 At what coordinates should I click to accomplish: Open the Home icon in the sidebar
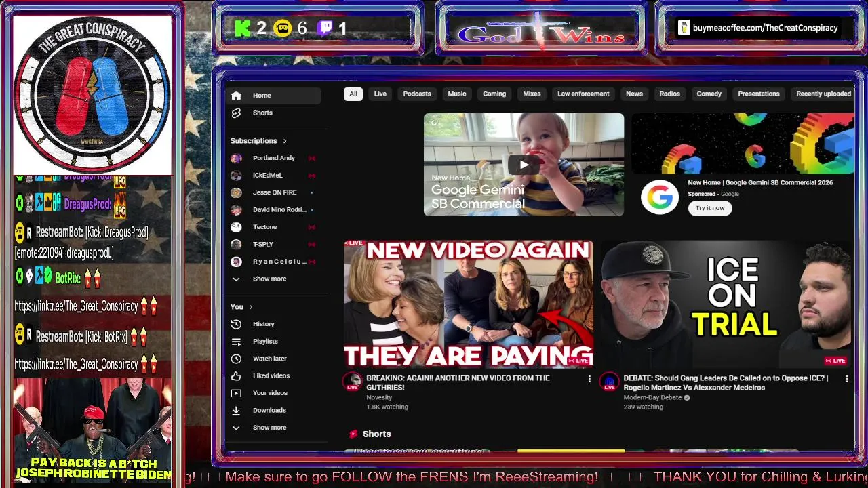(236, 96)
